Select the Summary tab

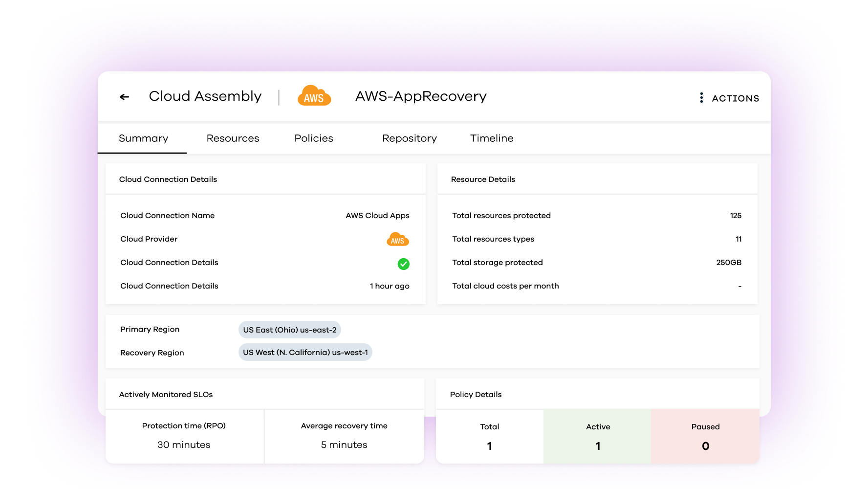click(x=143, y=138)
